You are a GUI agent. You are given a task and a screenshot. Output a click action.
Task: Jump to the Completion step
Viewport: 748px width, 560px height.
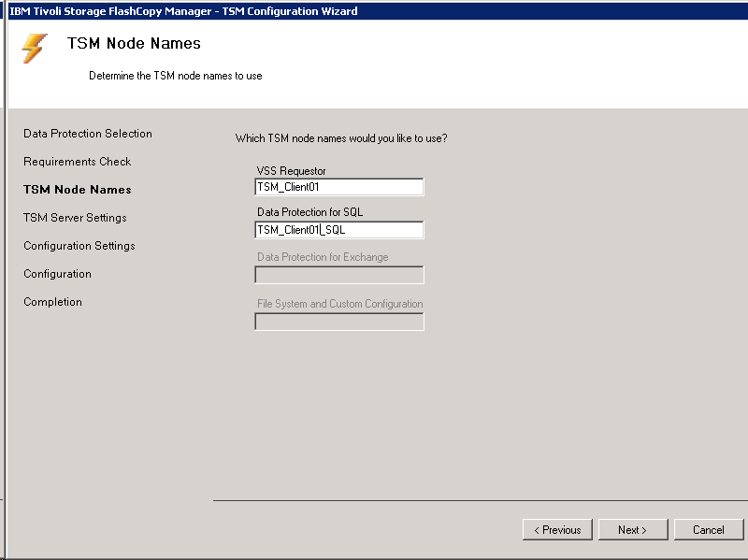pyautogui.click(x=52, y=302)
